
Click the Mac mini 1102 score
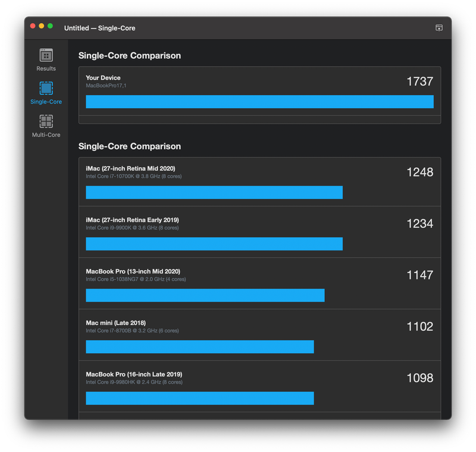tap(419, 327)
